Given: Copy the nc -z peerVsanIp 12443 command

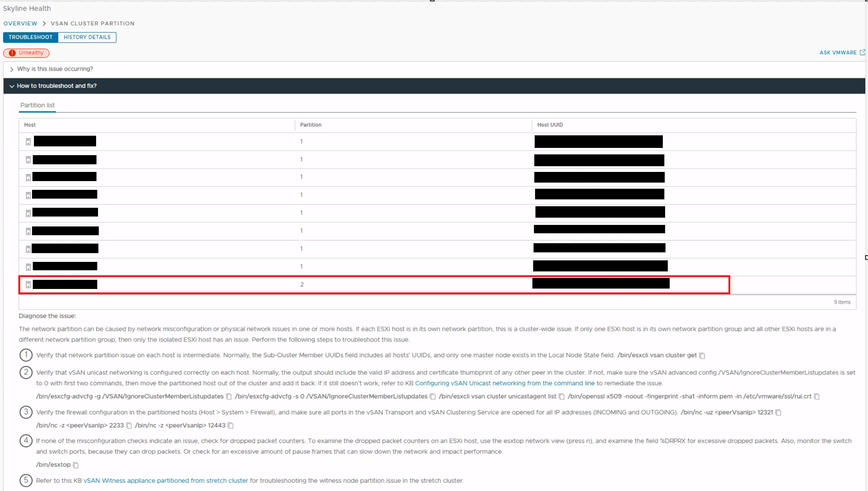Looking at the screenshot, I should pos(231,425).
